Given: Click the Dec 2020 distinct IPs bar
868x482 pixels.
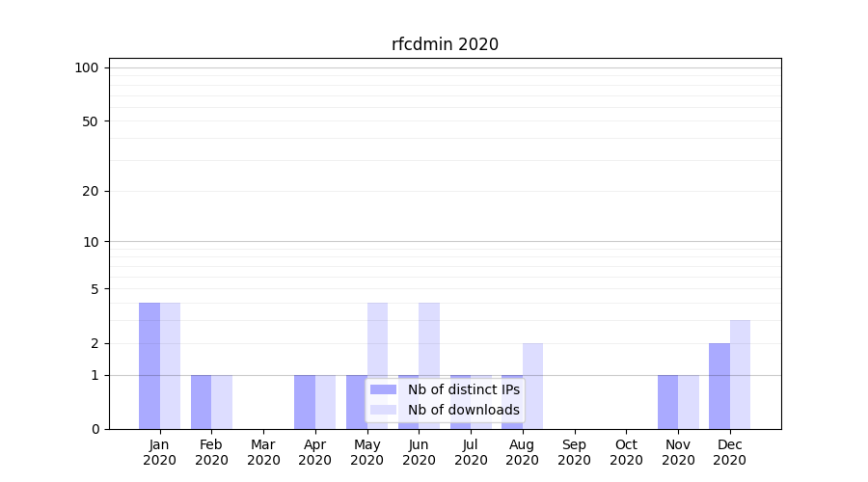Looking at the screenshot, I should click(x=719, y=386).
